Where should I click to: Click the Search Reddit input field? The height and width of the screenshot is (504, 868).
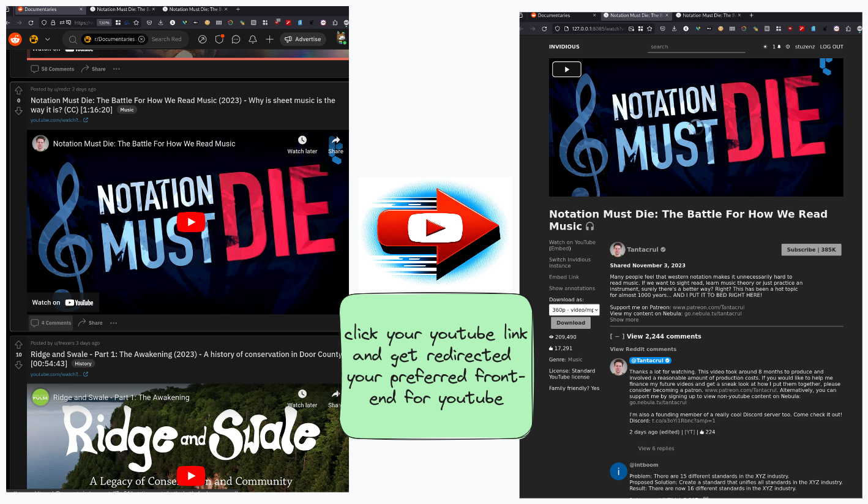pyautogui.click(x=166, y=39)
